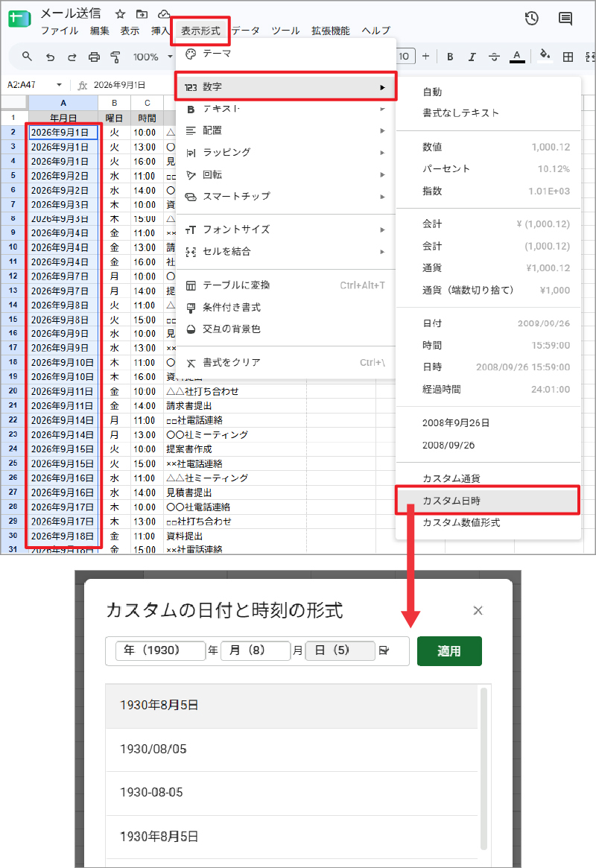Choose 2008年9月26日 date format
Viewport: 596px width, 868px height.
tap(489, 423)
